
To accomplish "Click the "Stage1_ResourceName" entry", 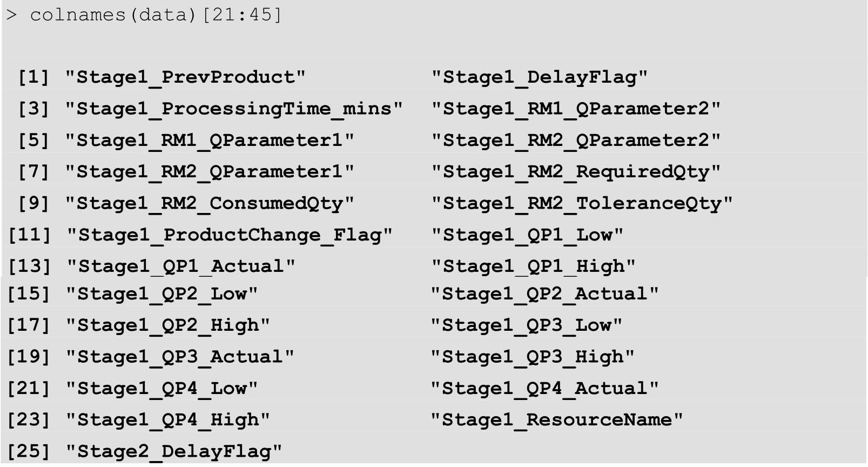I will coord(557,420).
